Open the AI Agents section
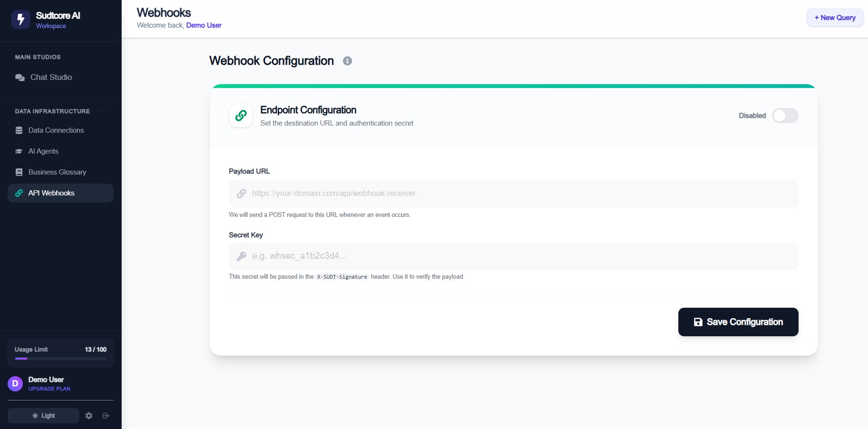 coord(43,151)
